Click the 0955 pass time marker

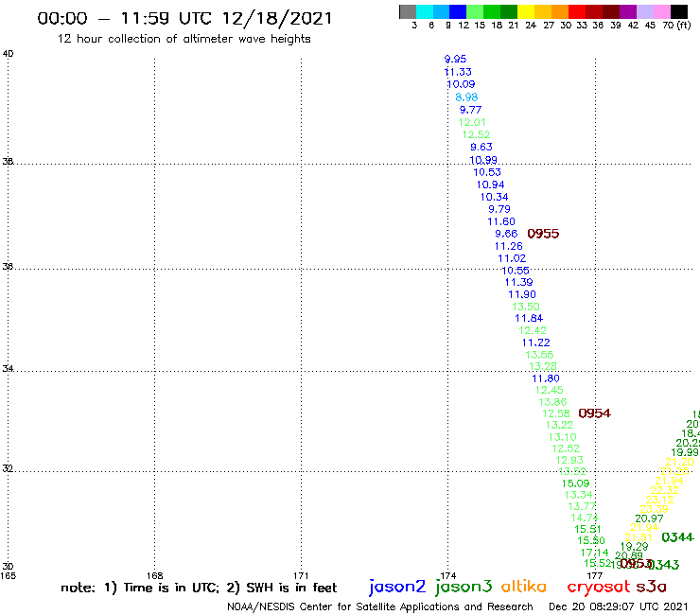tap(543, 234)
